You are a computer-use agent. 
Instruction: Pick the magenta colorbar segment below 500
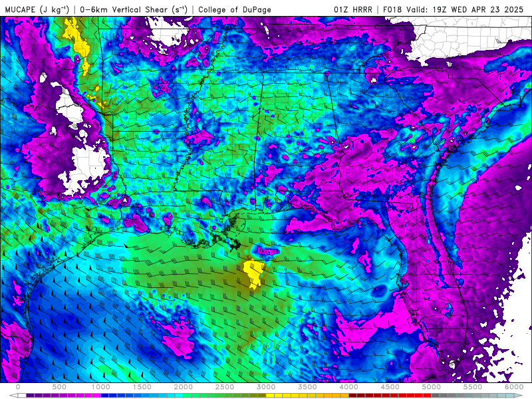(63, 396)
